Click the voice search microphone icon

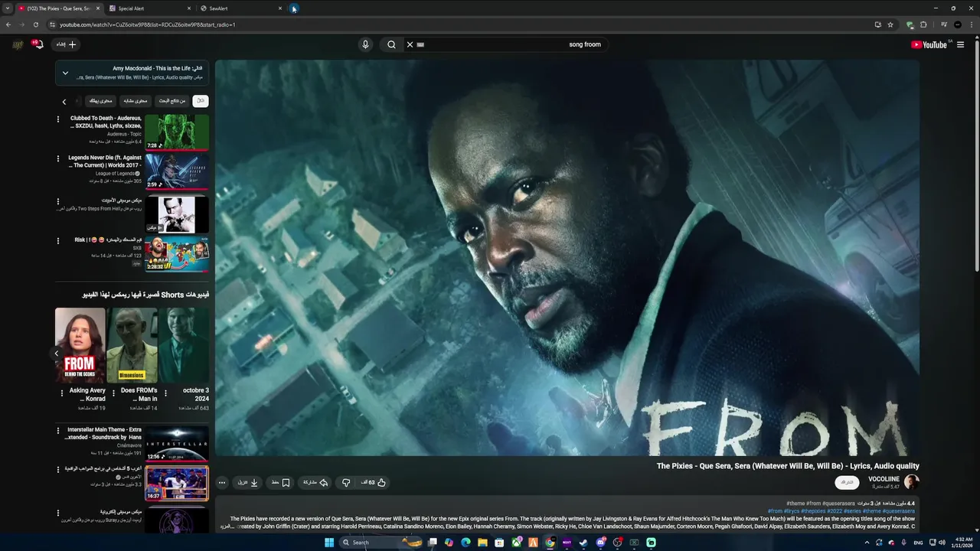(x=365, y=44)
